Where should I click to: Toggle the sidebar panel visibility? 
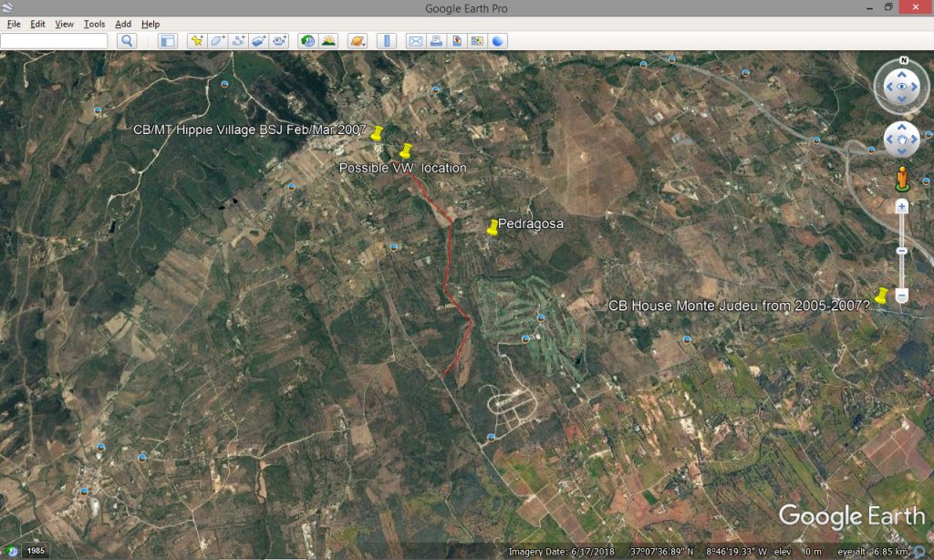(x=167, y=41)
